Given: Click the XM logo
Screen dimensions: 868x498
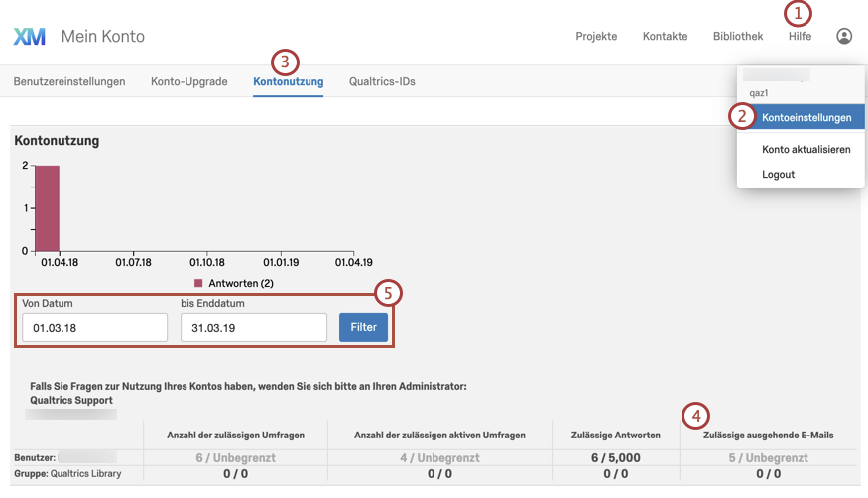Looking at the screenshot, I should point(30,37).
